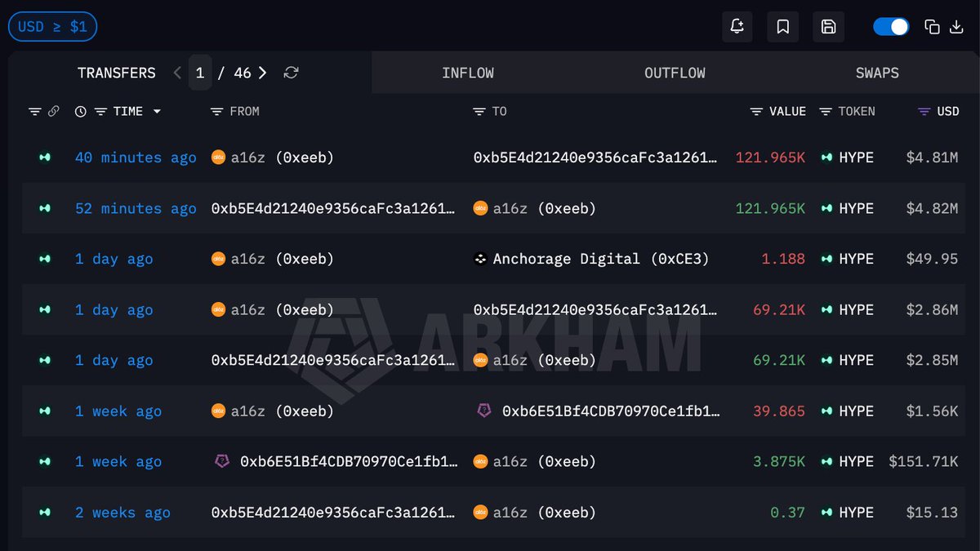Switch to the OUTFLOW tab
The height and width of the screenshot is (551, 980).
point(675,73)
